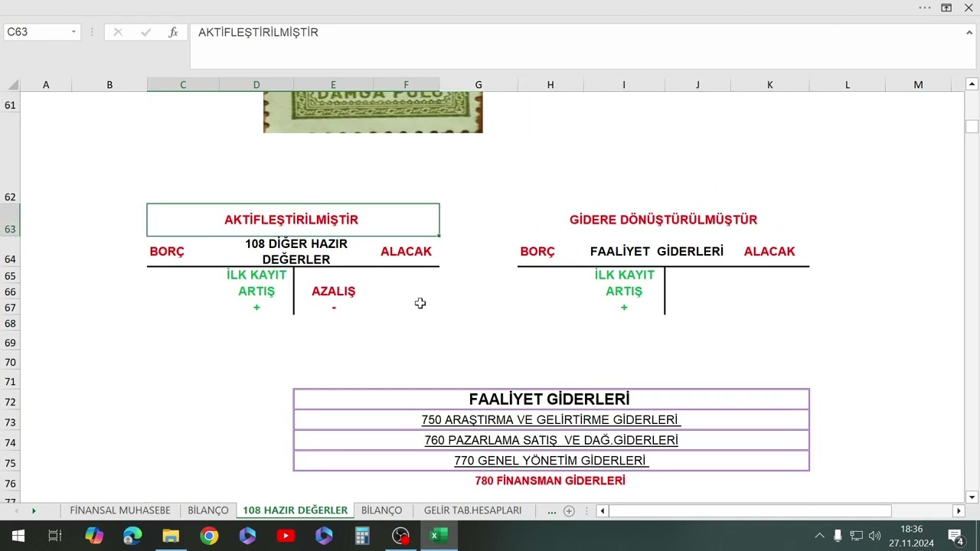Open the Windows Start menu
The width and height of the screenshot is (980, 551).
click(x=18, y=536)
